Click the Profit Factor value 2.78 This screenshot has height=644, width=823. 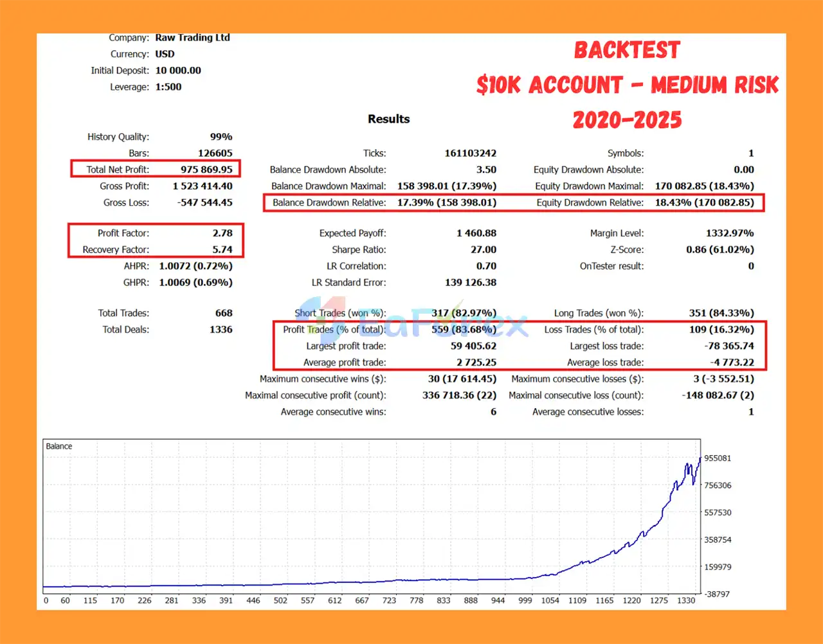[x=222, y=233]
